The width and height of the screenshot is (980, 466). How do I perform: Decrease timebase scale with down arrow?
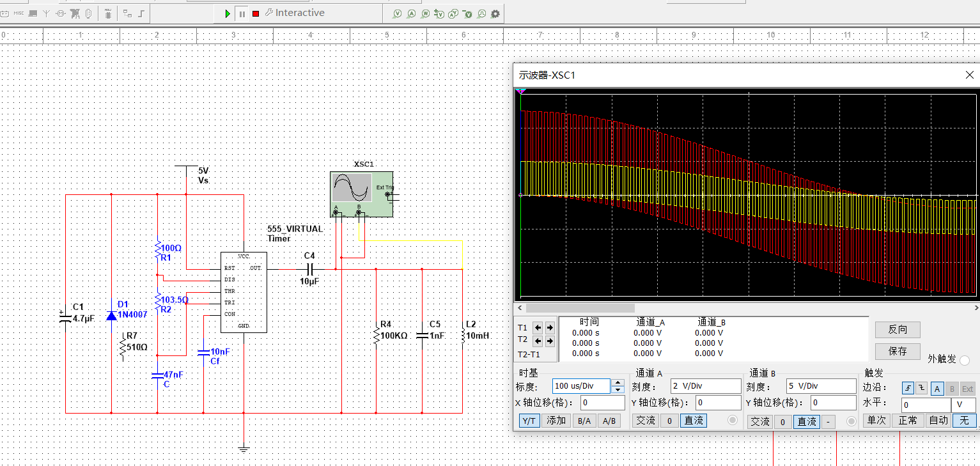pos(618,389)
